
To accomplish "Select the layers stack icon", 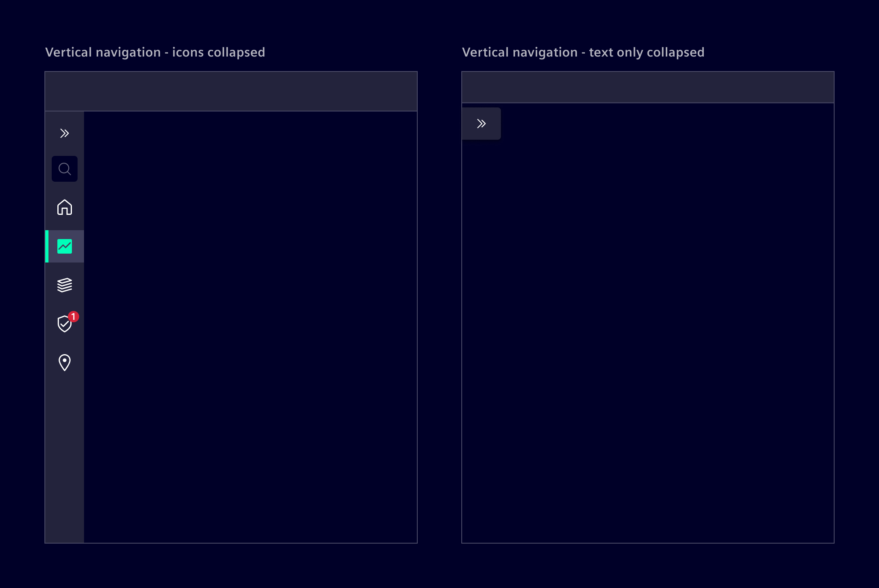I will pyautogui.click(x=64, y=285).
